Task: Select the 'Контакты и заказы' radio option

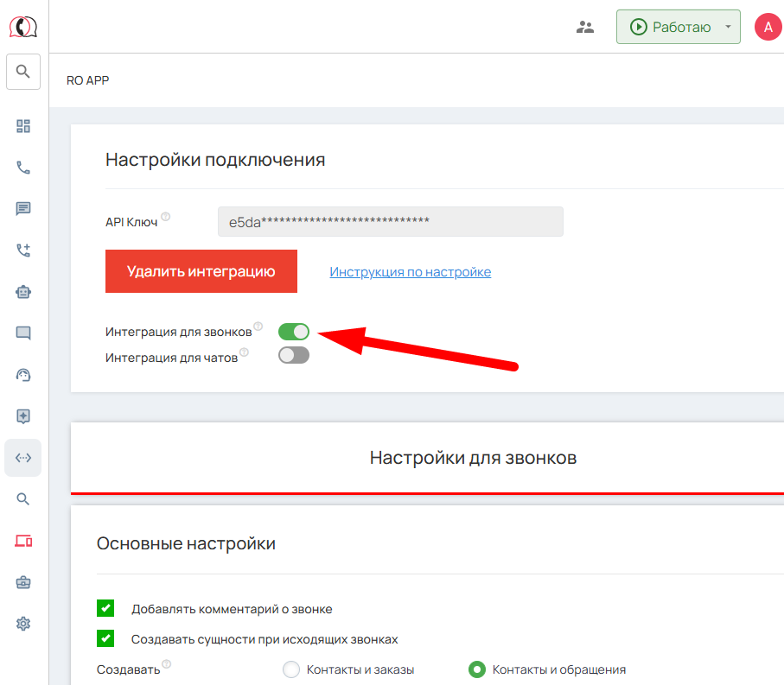Action: pos(291,669)
